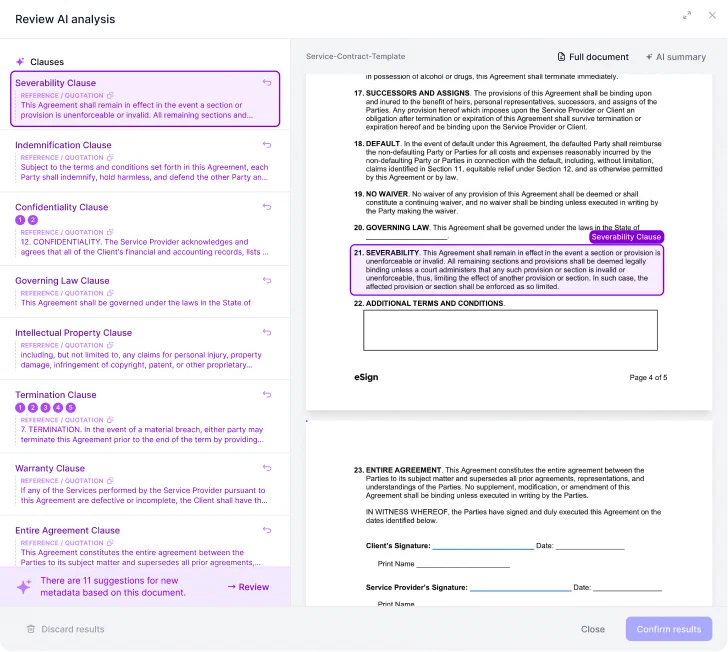This screenshot has width=728, height=652.
Task: Click the undo arrow on Governing Law Clause
Action: tap(267, 280)
